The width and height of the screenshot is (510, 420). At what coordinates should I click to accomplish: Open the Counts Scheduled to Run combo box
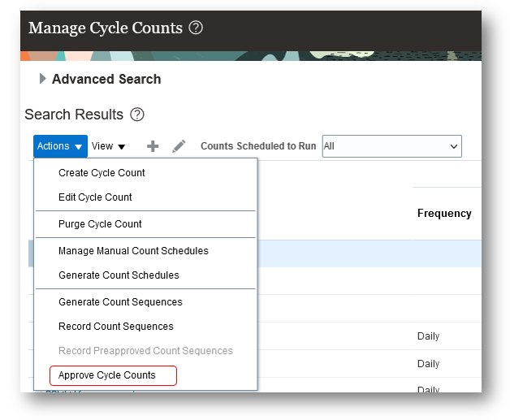click(391, 146)
